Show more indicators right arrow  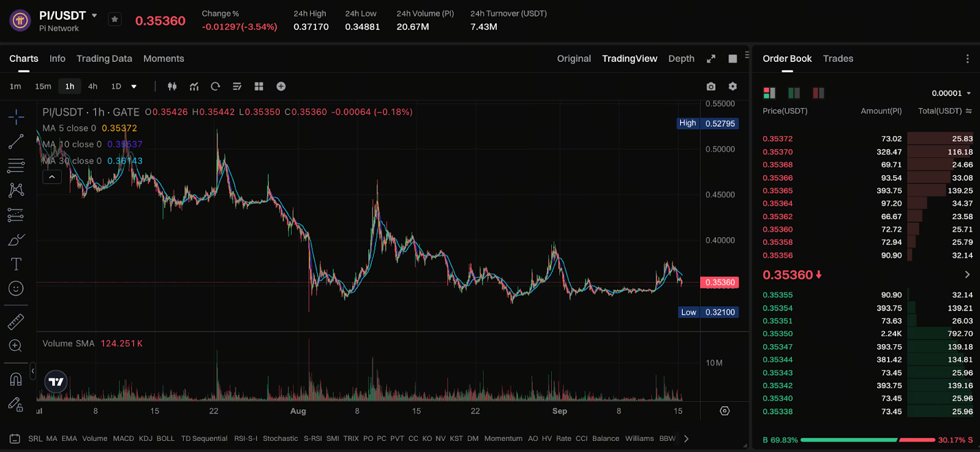pyautogui.click(x=686, y=439)
